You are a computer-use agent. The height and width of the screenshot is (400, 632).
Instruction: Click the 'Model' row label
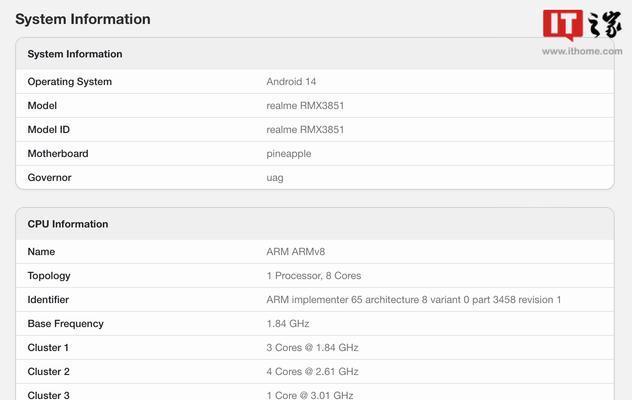[42, 106]
